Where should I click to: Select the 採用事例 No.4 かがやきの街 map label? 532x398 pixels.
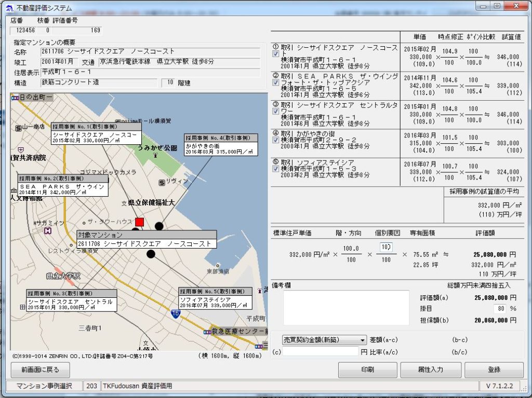click(x=221, y=145)
